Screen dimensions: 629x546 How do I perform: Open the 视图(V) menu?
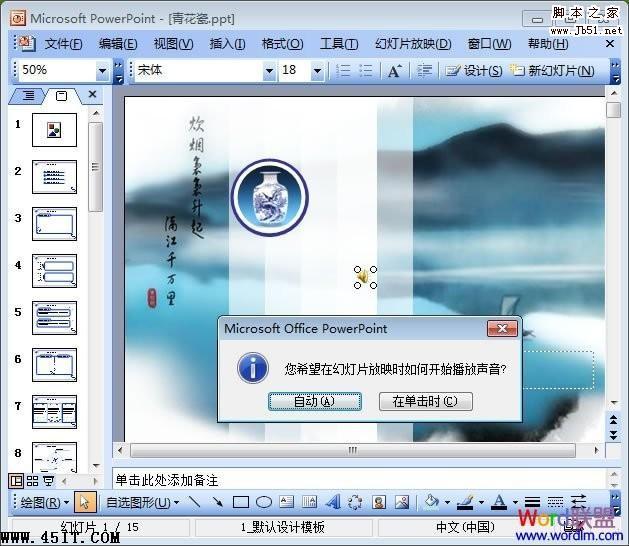pyautogui.click(x=173, y=44)
